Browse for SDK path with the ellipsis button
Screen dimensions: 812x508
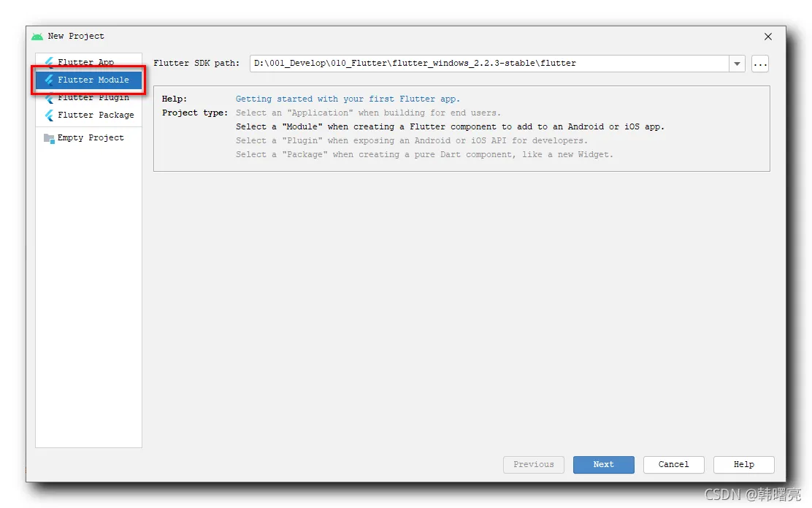759,64
